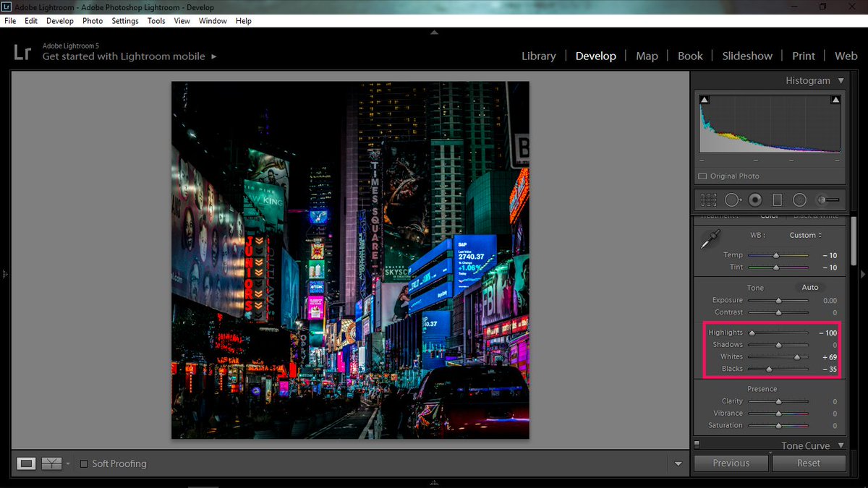Click the Shadows slider handle
Image resolution: width=868 pixels, height=488 pixels.
[778, 345]
